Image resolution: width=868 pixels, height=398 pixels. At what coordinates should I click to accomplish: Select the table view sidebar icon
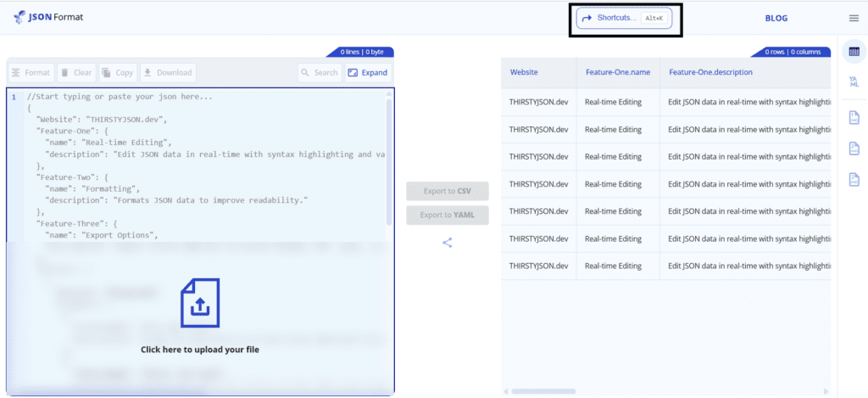tap(854, 52)
